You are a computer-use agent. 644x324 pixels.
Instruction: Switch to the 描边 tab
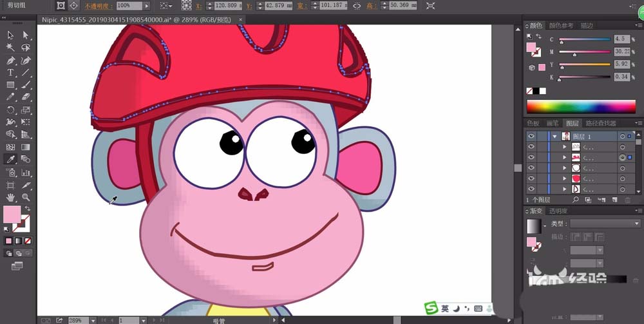(587, 26)
